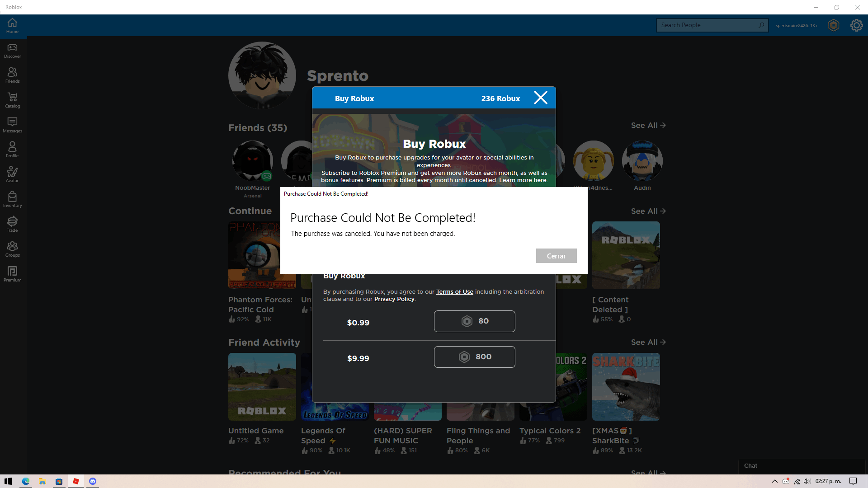Image resolution: width=868 pixels, height=488 pixels.
Task: Buy the 800 Robux package
Action: [x=474, y=357]
